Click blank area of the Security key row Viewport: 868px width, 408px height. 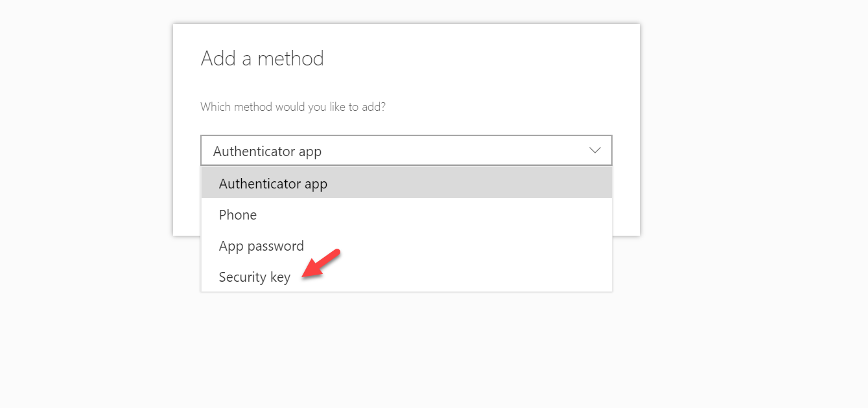467,277
